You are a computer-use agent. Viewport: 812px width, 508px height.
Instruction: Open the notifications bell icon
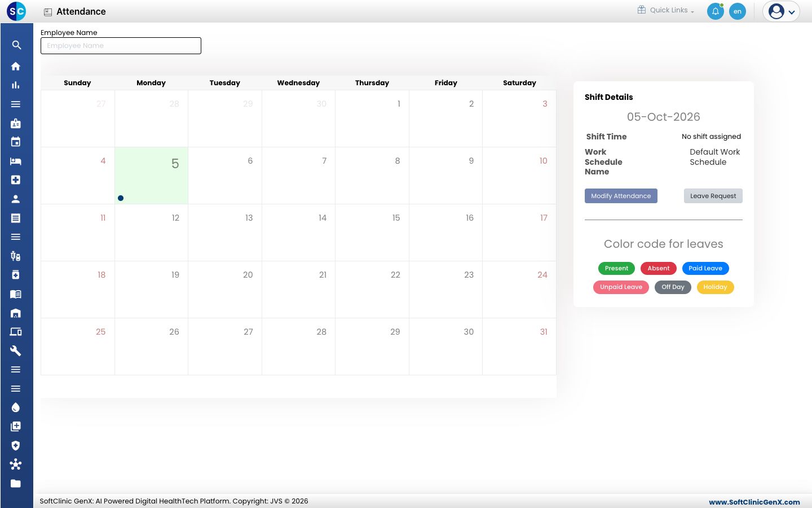point(716,11)
